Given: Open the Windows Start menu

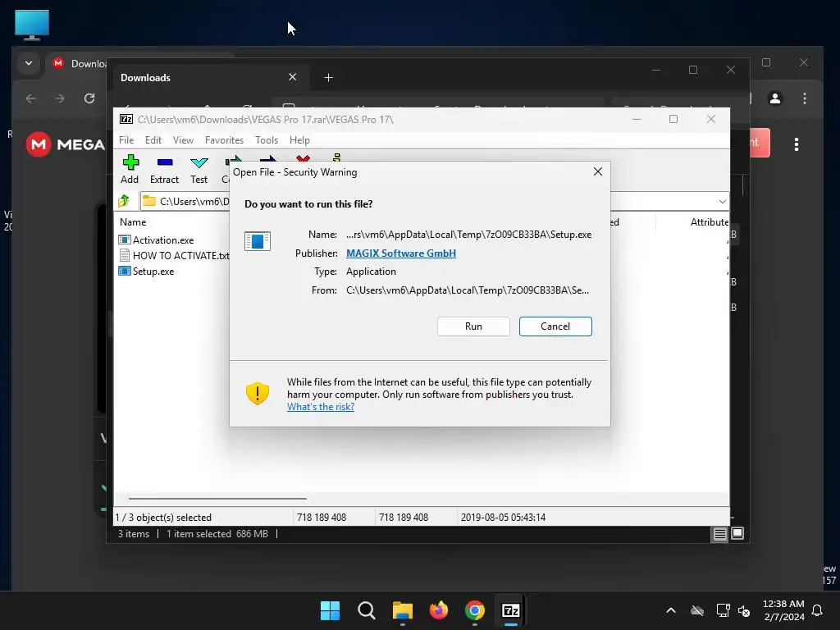Looking at the screenshot, I should point(330,610).
